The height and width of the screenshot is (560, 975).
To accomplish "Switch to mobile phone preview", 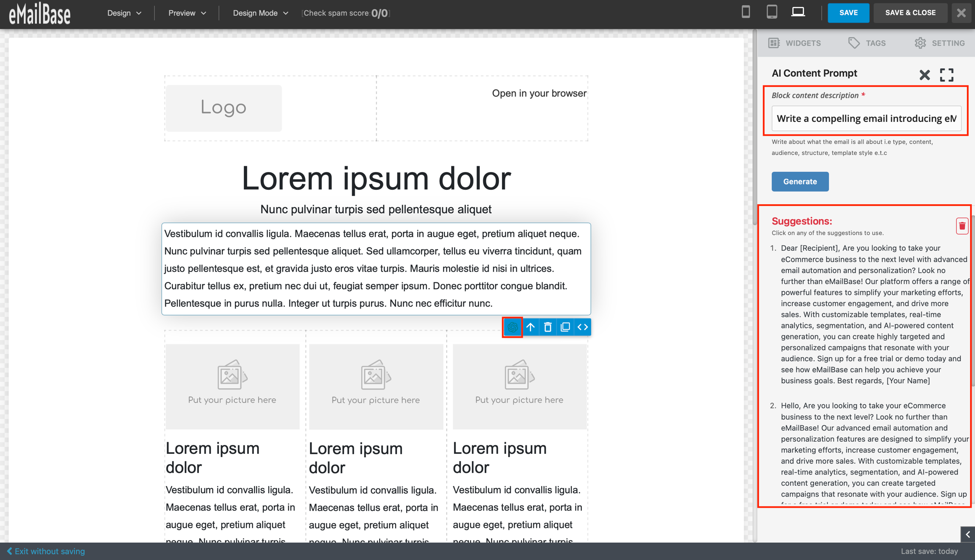I will (746, 12).
